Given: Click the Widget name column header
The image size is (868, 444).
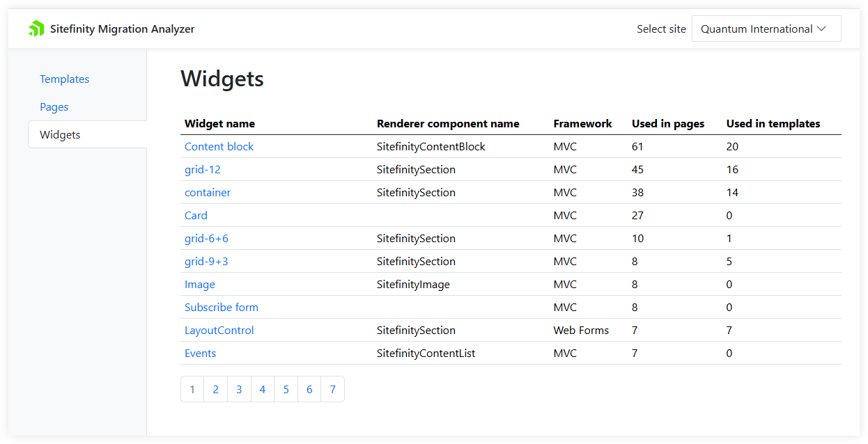Looking at the screenshot, I should coord(219,123).
